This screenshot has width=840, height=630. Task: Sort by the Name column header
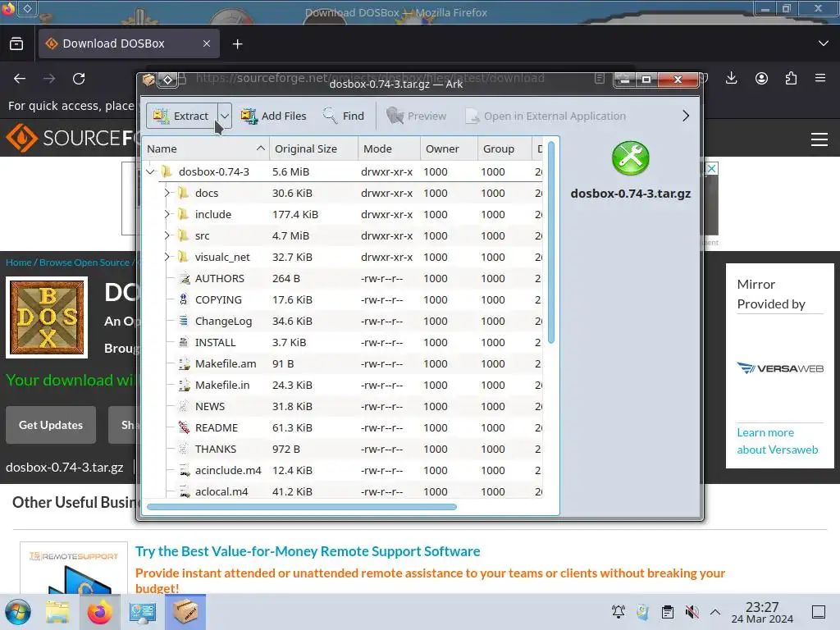click(x=205, y=149)
